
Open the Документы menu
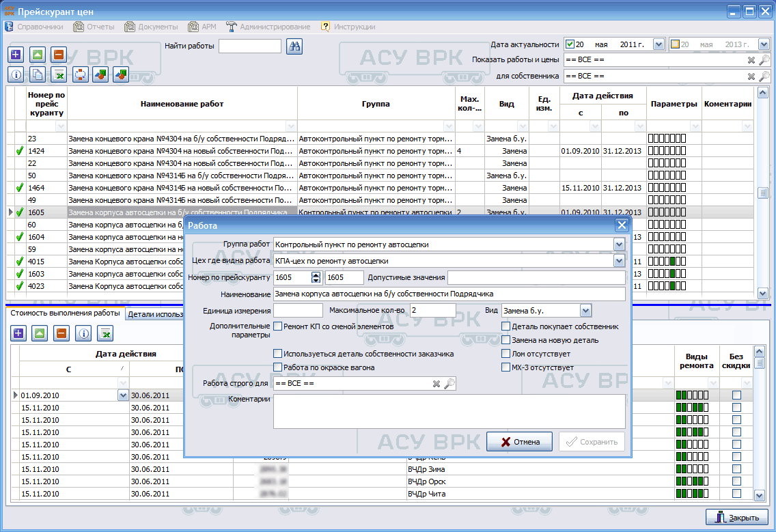pyautogui.click(x=152, y=27)
